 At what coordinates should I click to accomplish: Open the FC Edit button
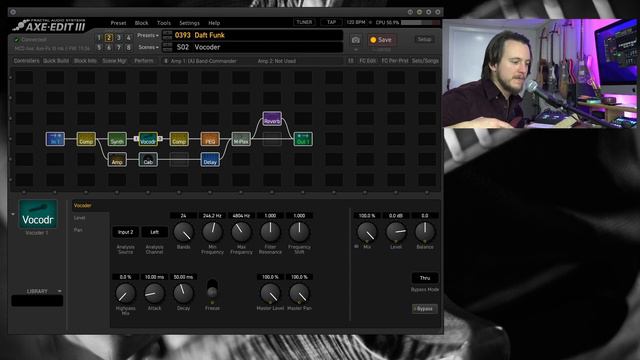367,61
